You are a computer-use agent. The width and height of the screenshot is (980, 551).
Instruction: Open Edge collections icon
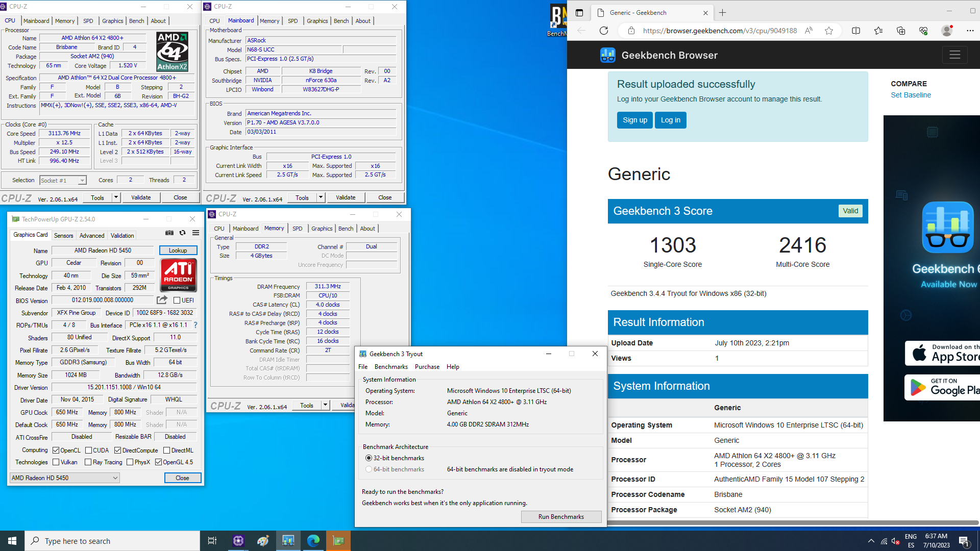(901, 31)
